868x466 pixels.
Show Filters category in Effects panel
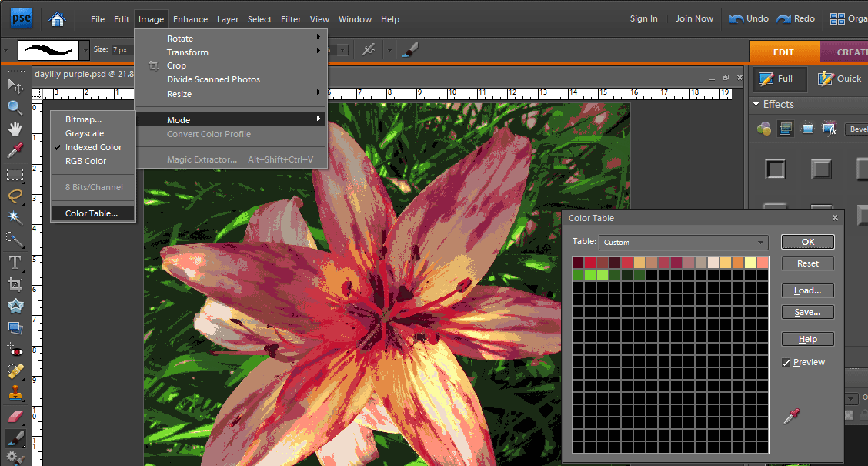(763, 129)
